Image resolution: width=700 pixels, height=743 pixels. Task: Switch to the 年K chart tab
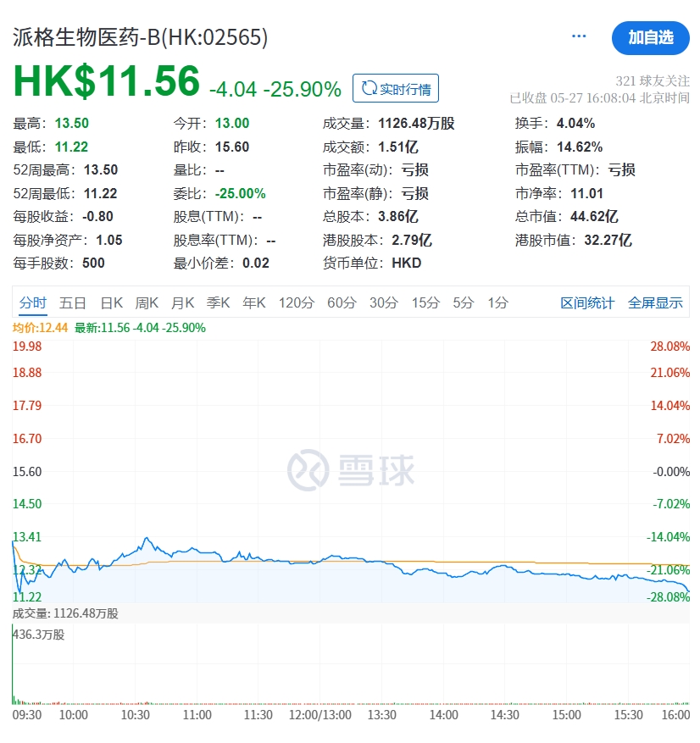[x=254, y=302]
